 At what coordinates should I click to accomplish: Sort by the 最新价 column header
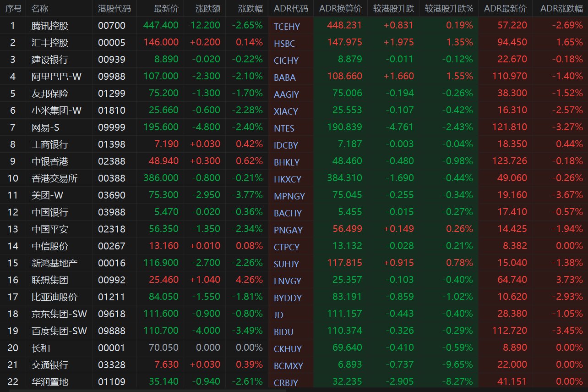[166, 8]
